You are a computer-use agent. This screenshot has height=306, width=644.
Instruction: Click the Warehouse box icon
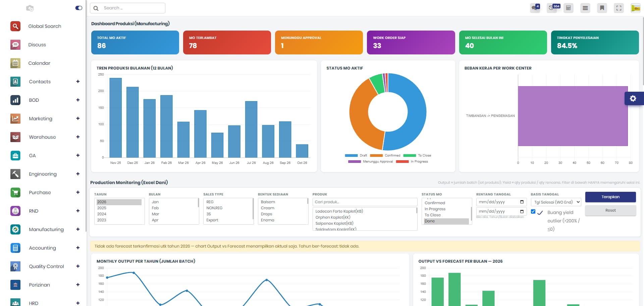tap(15, 137)
